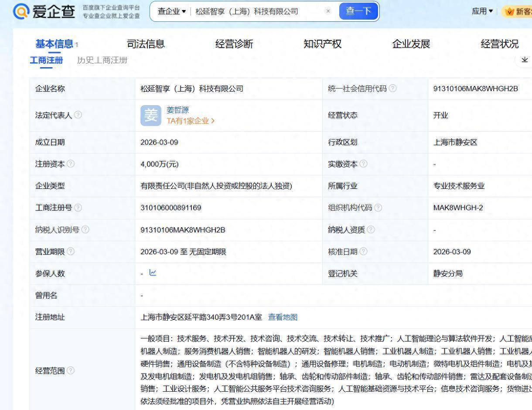Viewport: 532px width, 410px height.
Task: Open the 查看地图 link
Action: click(x=283, y=317)
